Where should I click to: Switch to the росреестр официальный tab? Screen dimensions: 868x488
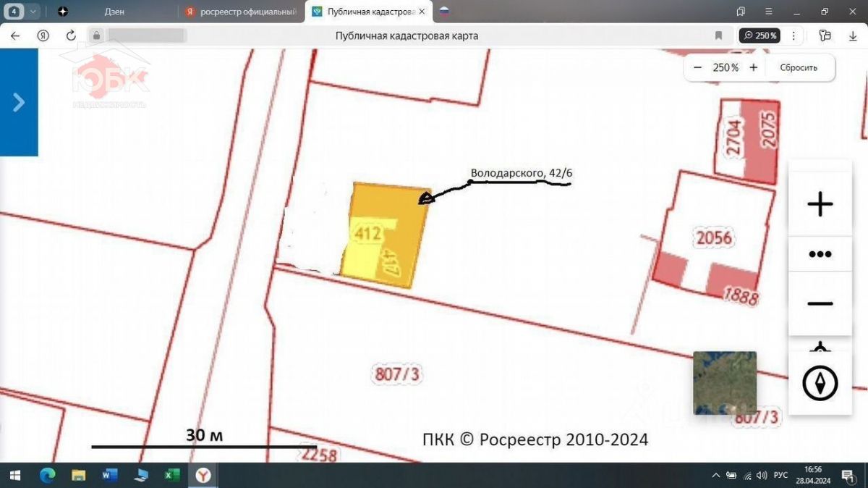242,12
